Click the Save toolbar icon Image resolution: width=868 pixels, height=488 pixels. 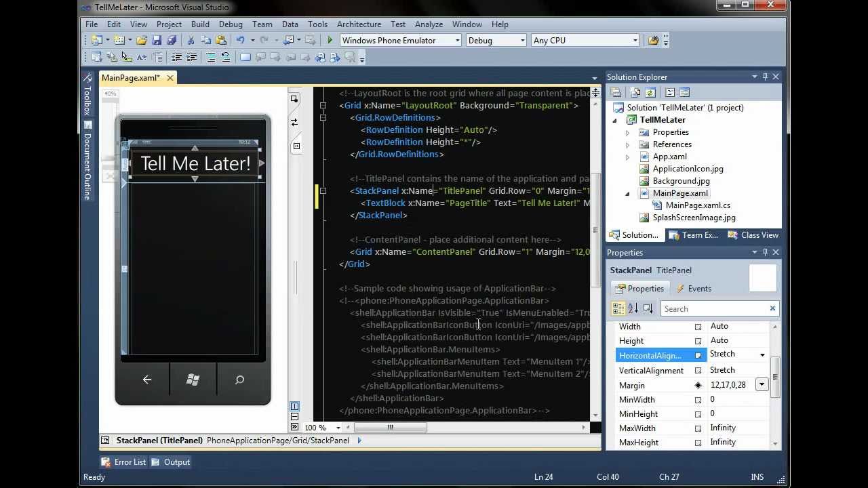(157, 41)
